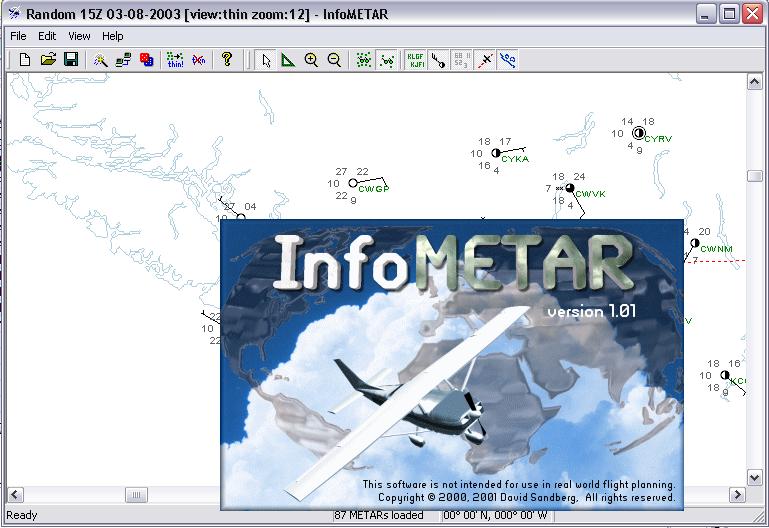Open the File menu
This screenshot has width=769, height=528.
pyautogui.click(x=18, y=36)
